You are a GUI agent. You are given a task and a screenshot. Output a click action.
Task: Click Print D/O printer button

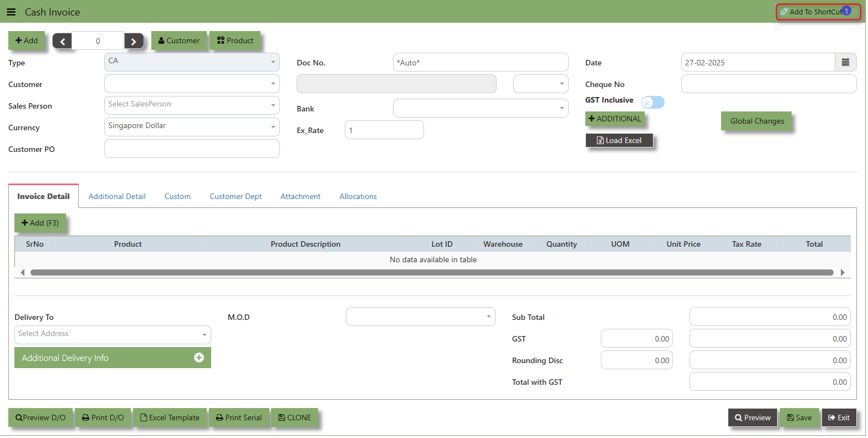tap(103, 418)
